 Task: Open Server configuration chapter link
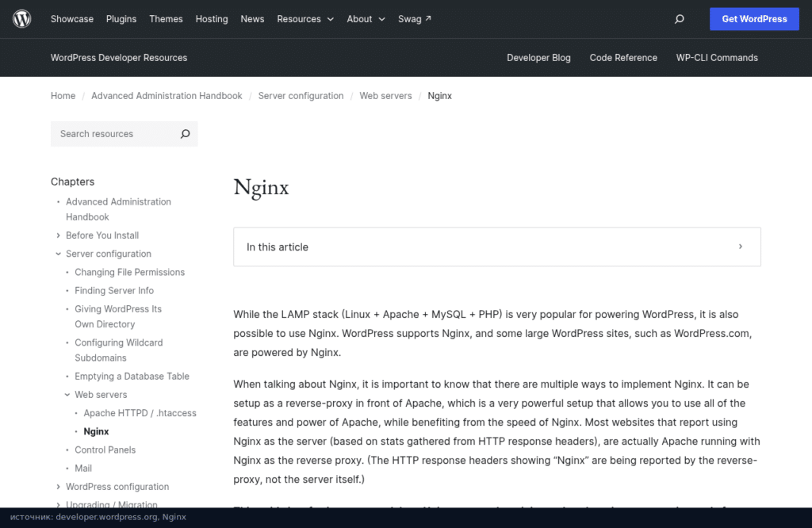tap(108, 254)
